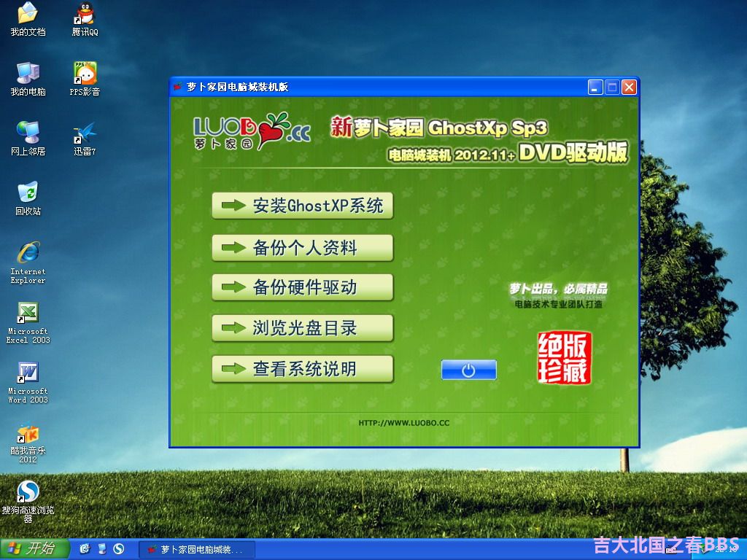The width and height of the screenshot is (747, 560).
Task: Open 腾讯QQ penguin desktop shortcut
Action: click(x=85, y=14)
